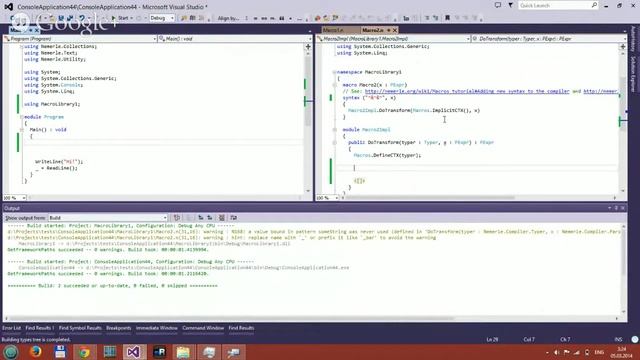The width and height of the screenshot is (640, 360).
Task: Click Visual Studio in the taskbar
Action: pos(134,352)
